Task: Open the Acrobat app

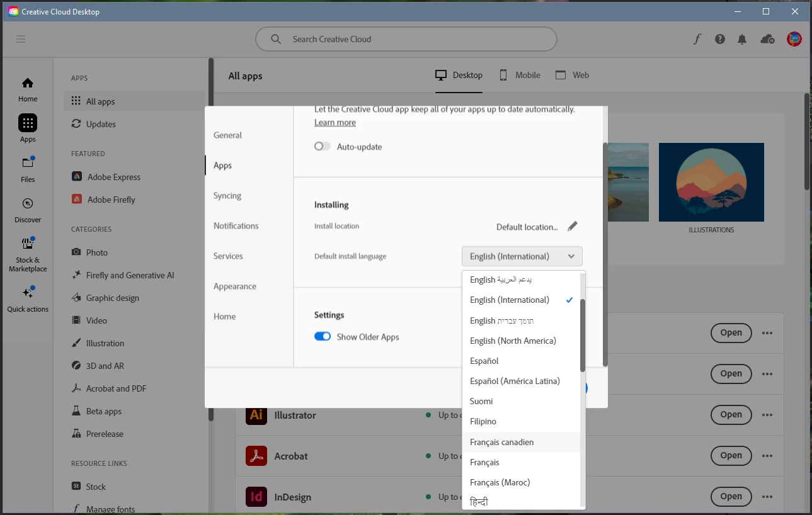Action: coord(731,456)
